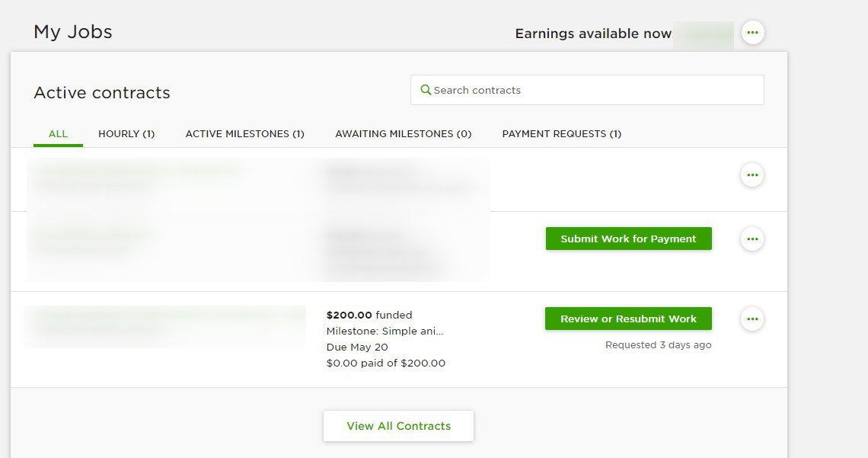Click Submit Work for Payment button

pos(628,239)
